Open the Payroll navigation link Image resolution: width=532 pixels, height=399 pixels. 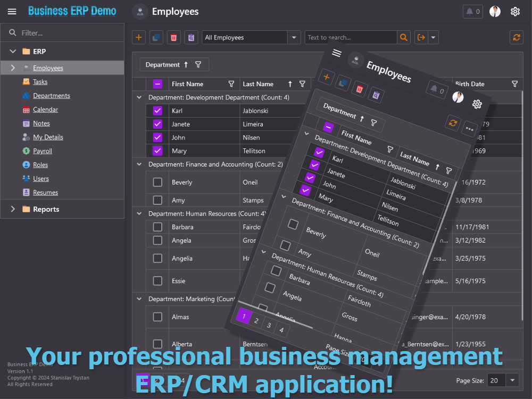point(43,151)
